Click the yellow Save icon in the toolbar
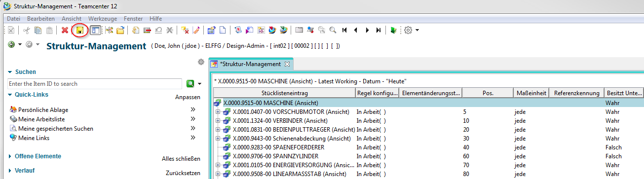This screenshot has width=644, height=179. tap(79, 31)
